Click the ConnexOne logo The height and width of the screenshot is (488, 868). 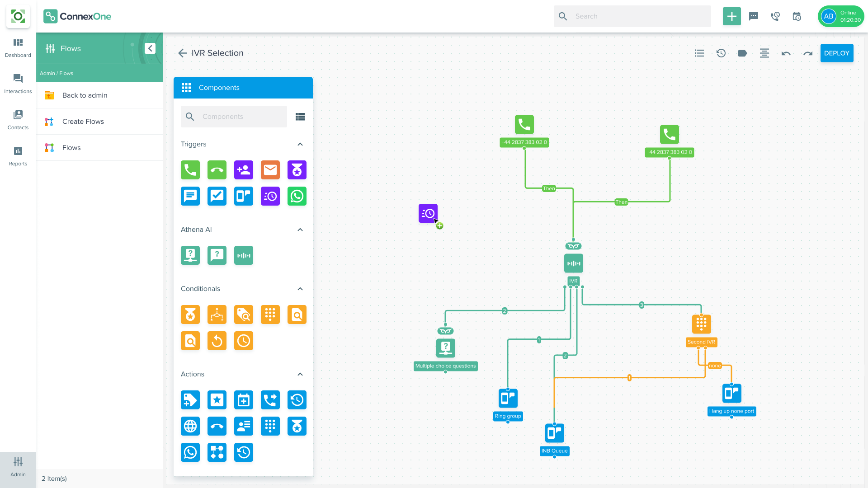[x=77, y=16]
